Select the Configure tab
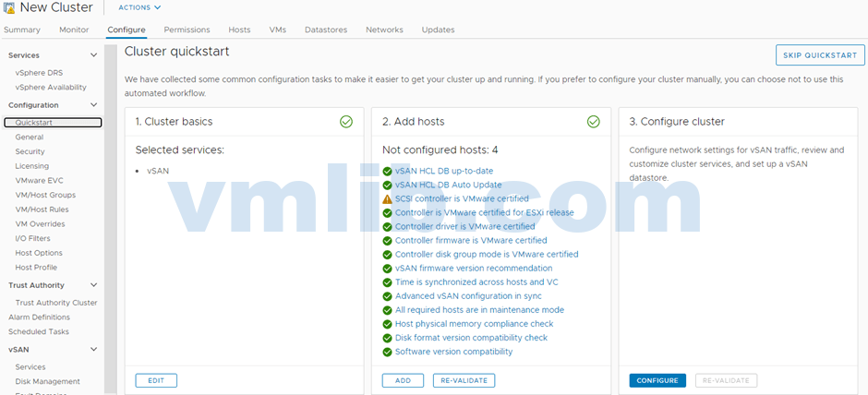Viewport: 868px width, 395px height. pos(127,30)
